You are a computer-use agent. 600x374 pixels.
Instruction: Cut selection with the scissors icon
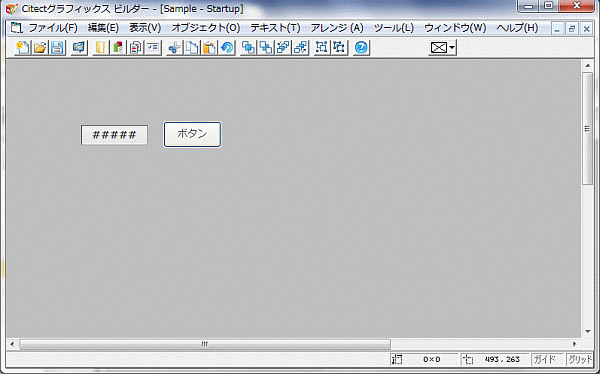point(174,48)
